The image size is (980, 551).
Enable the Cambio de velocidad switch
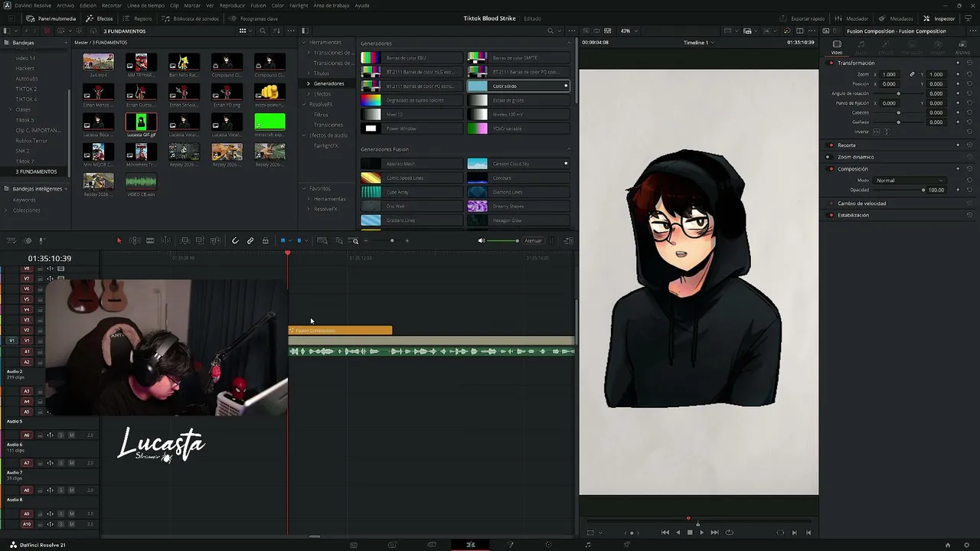[831, 204]
